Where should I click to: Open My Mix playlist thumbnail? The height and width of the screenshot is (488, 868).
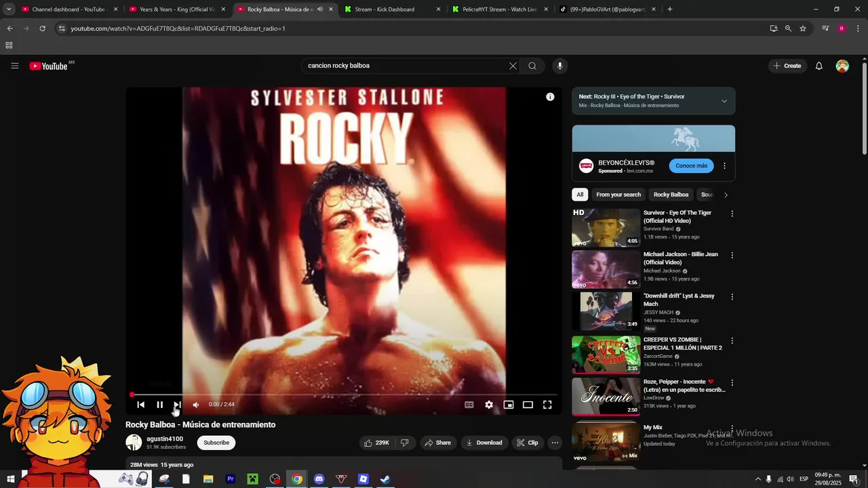pos(606,441)
